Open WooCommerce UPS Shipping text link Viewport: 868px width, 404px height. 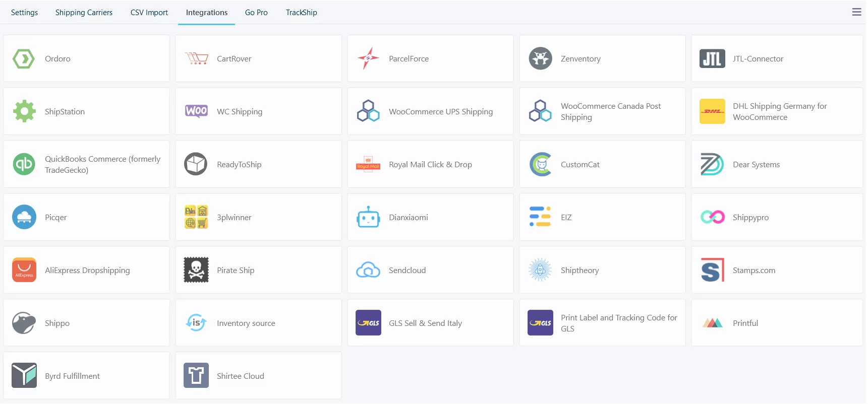[x=441, y=112]
